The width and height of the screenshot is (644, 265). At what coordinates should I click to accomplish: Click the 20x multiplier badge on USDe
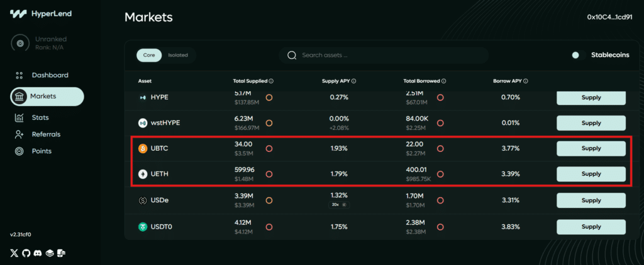coord(339,205)
